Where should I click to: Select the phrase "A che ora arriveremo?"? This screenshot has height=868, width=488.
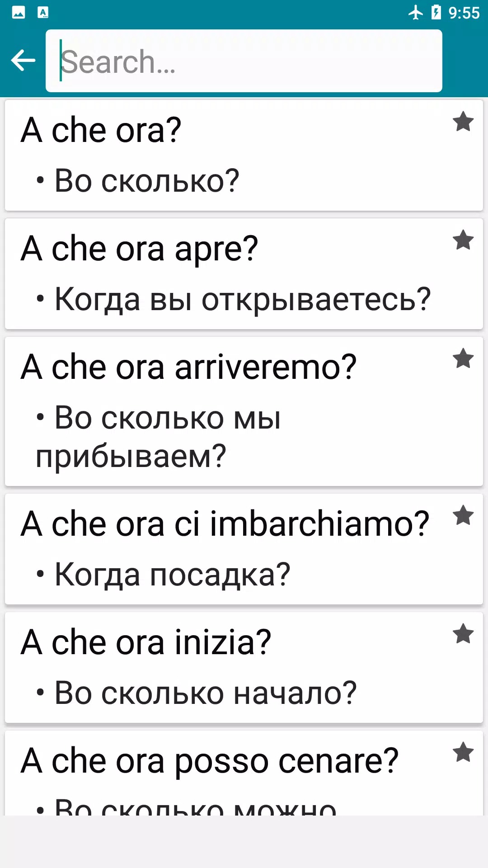coord(189,367)
